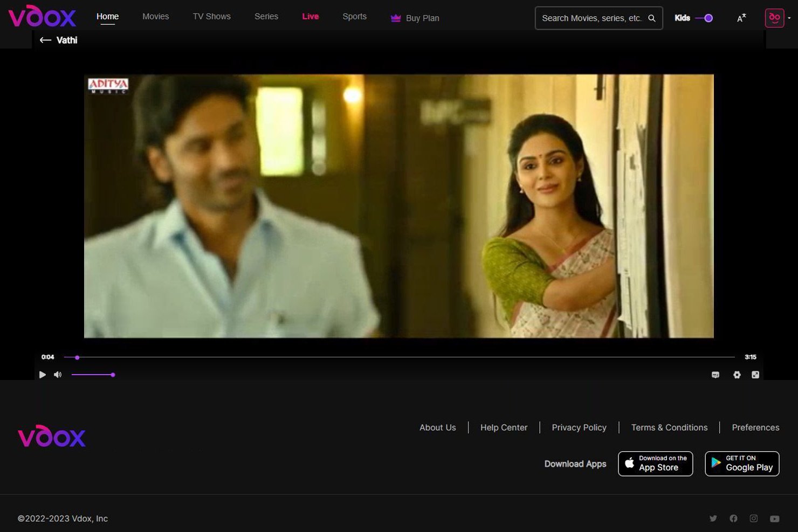Switch to Live section
The width and height of the screenshot is (798, 532).
[x=311, y=17]
